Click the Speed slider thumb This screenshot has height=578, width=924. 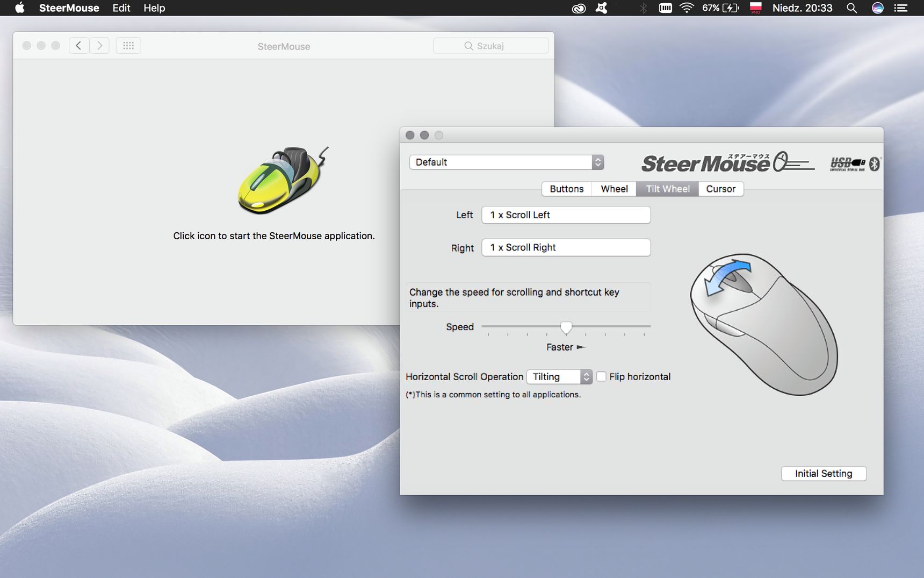(x=566, y=327)
